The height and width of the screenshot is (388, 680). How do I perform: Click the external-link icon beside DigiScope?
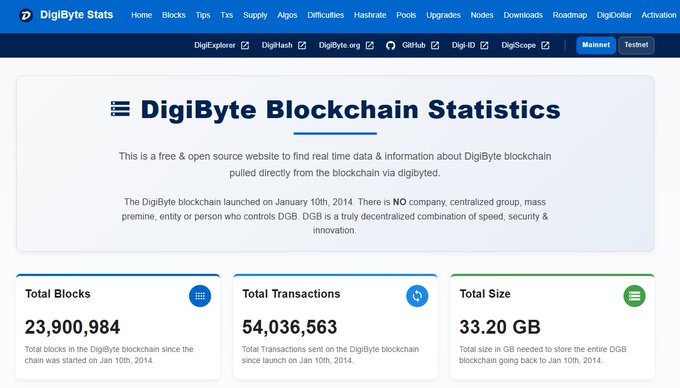(x=545, y=45)
